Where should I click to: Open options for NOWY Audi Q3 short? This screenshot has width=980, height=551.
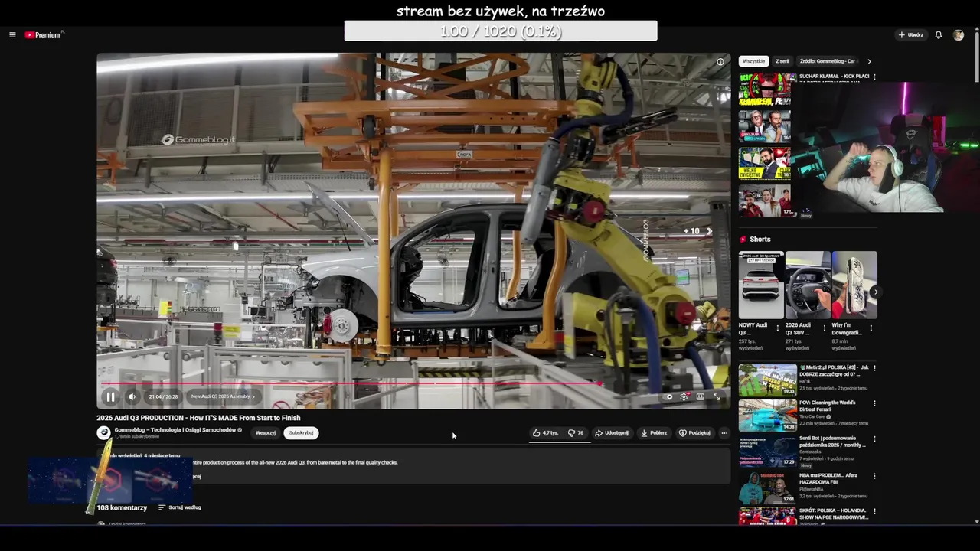pos(778,328)
